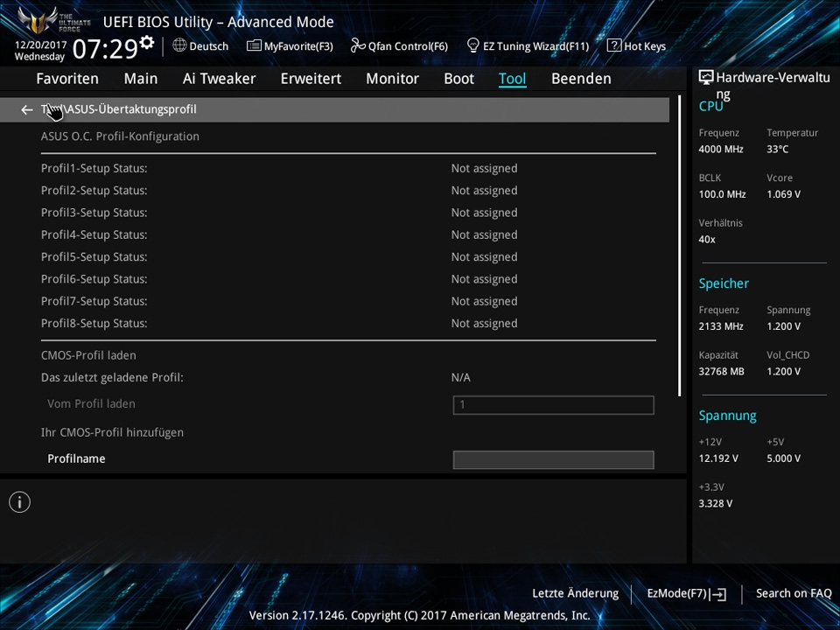
Task: Click the CPU frequency 4000 MHz value
Action: coord(721,150)
